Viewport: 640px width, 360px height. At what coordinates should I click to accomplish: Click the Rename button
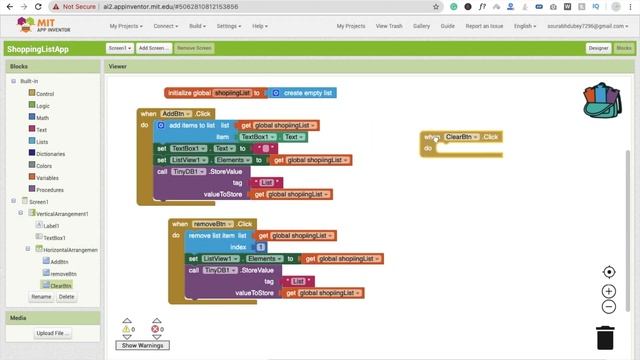tap(41, 297)
